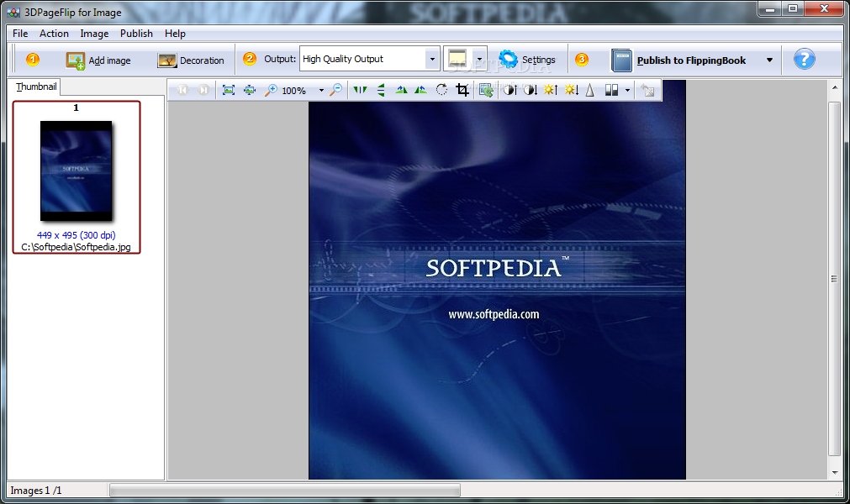Screen dimensions: 850x504
Task: Click the image size text 449 x 495 (300 dpi)
Action: (x=77, y=235)
